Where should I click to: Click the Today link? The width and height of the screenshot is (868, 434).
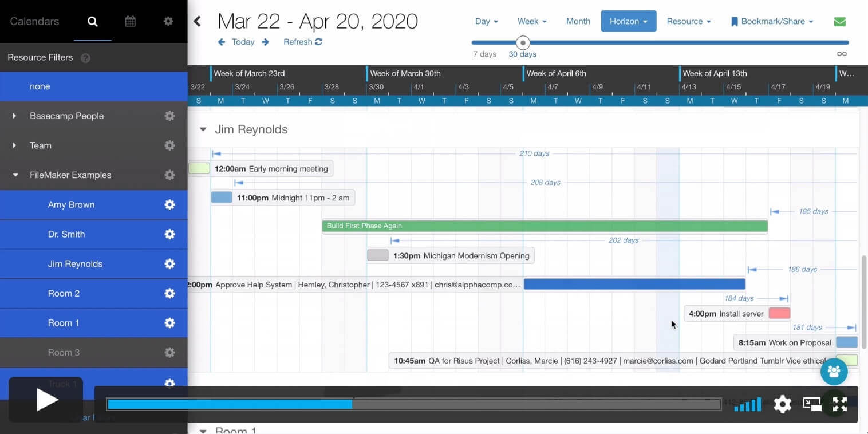point(243,41)
